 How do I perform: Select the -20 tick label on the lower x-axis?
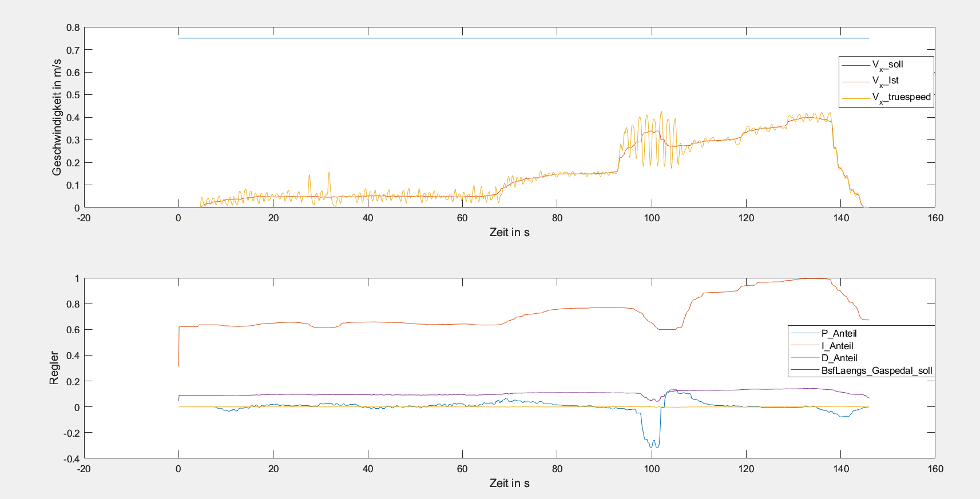point(84,469)
